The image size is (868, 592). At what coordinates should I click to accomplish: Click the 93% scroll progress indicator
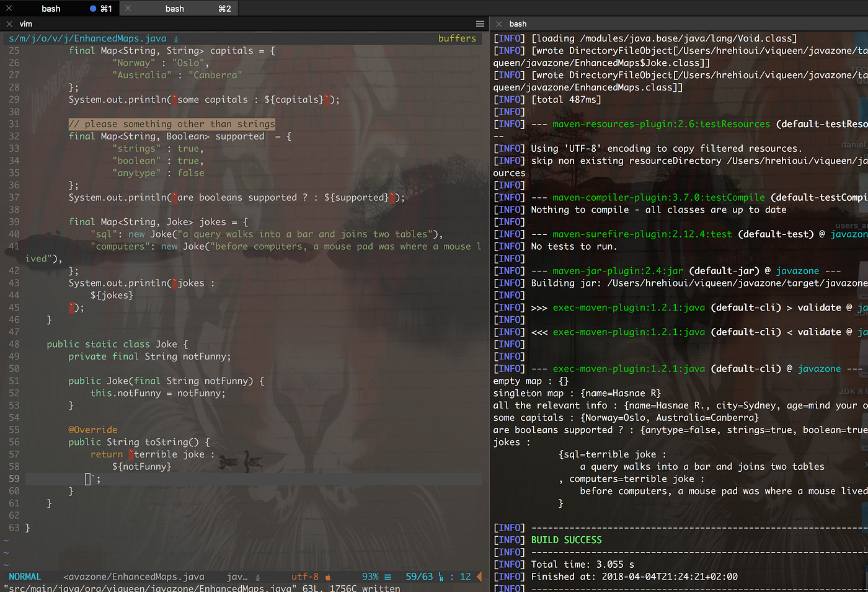(370, 577)
